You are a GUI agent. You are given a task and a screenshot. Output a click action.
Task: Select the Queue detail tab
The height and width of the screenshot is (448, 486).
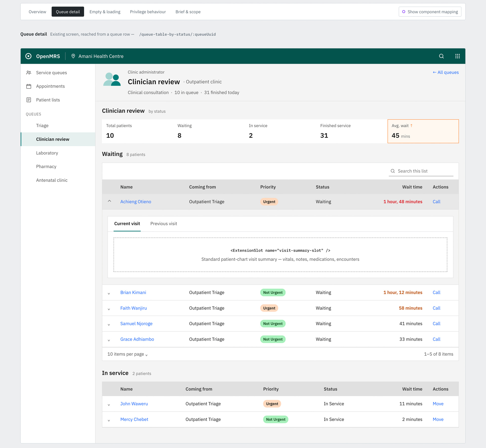68,12
